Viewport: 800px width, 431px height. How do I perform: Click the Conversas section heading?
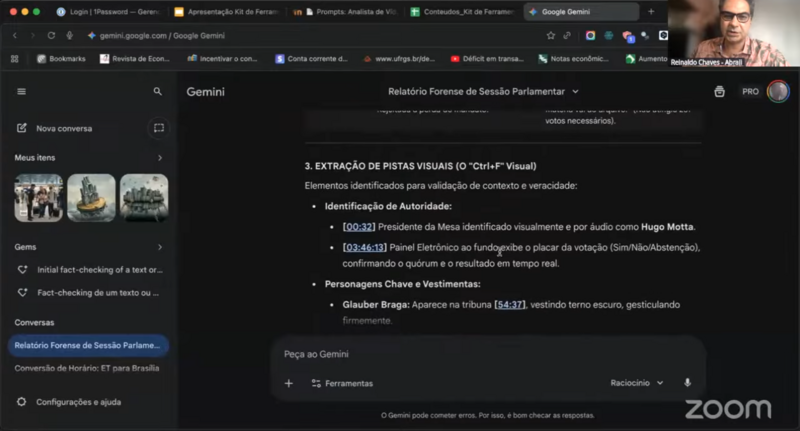(x=34, y=323)
